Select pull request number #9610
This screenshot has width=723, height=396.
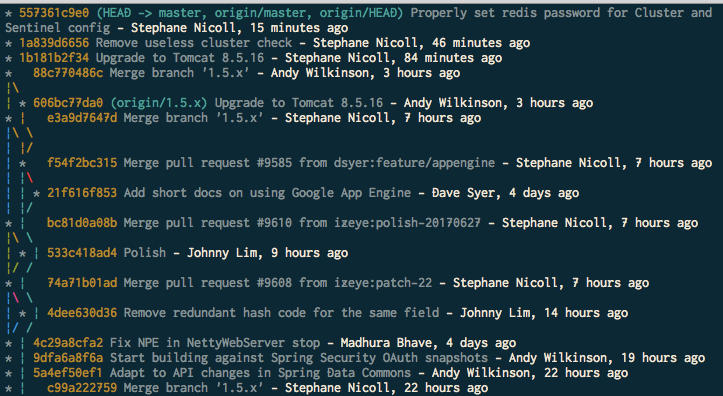[274, 223]
